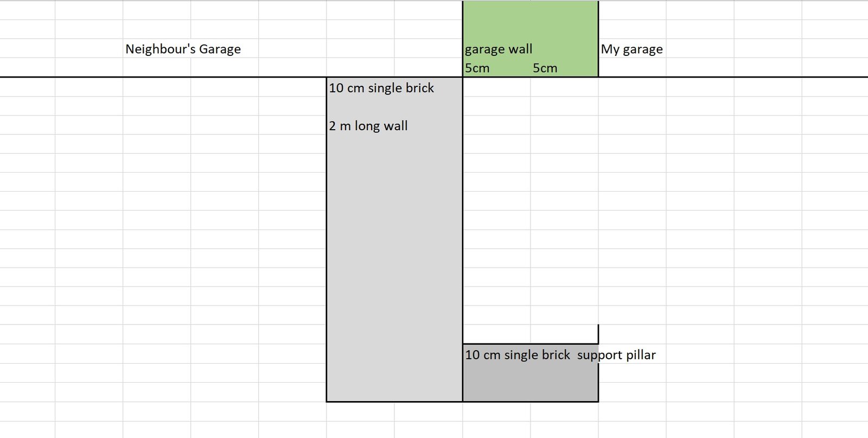The width and height of the screenshot is (868, 438).
Task: Click the dark gray area beneath the support pillar text
Action: [x=530, y=383]
